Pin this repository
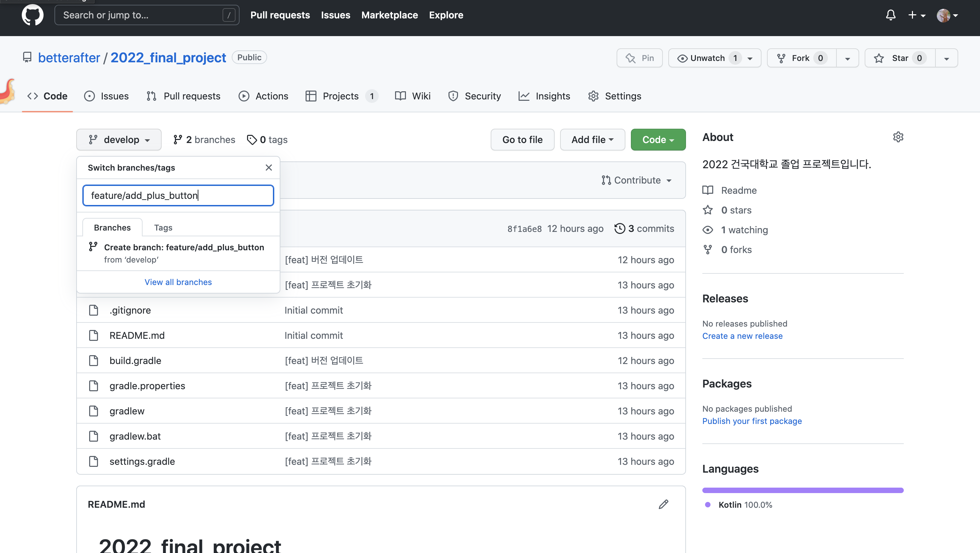 [x=639, y=58]
